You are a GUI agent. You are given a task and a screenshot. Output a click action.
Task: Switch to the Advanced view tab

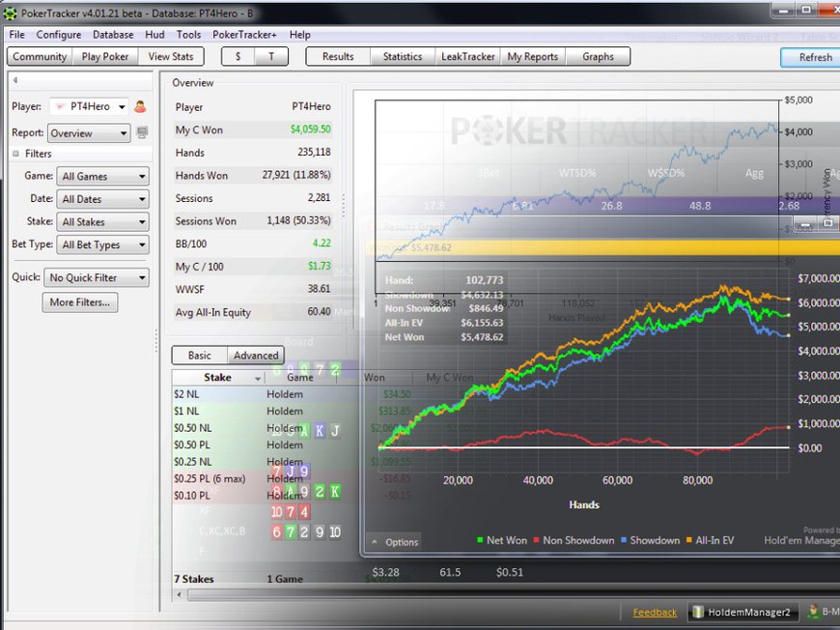click(x=256, y=356)
